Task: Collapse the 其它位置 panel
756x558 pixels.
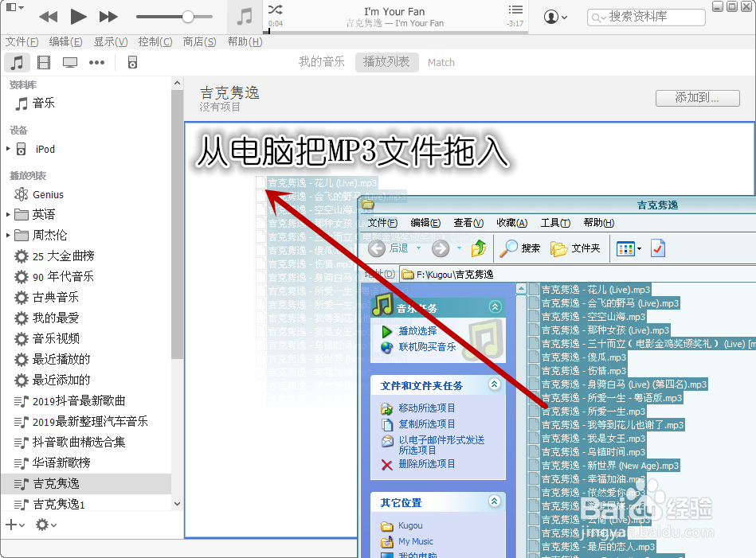Action: pyautogui.click(x=494, y=501)
